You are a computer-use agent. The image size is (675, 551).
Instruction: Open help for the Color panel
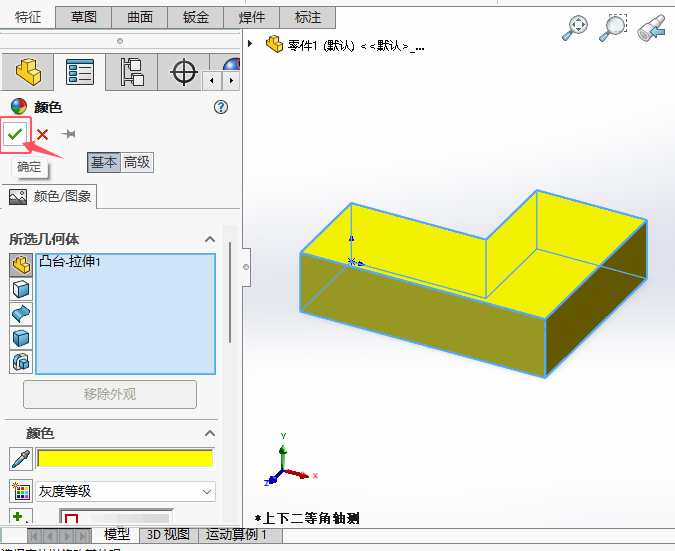click(221, 107)
